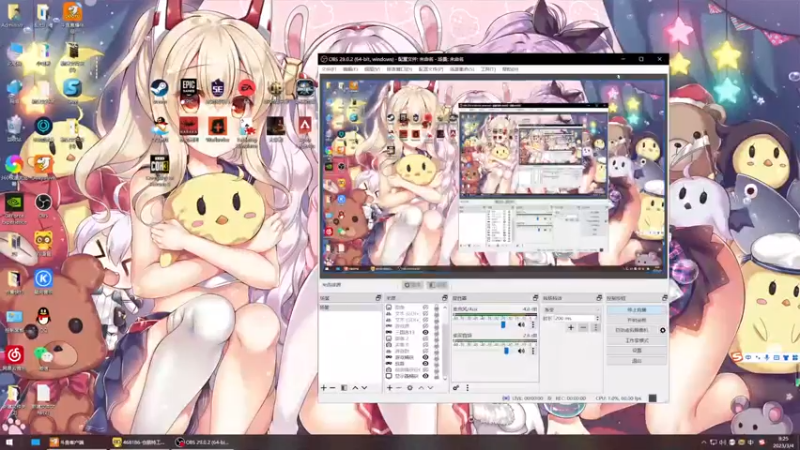Move the source down in the sources list

point(431,388)
